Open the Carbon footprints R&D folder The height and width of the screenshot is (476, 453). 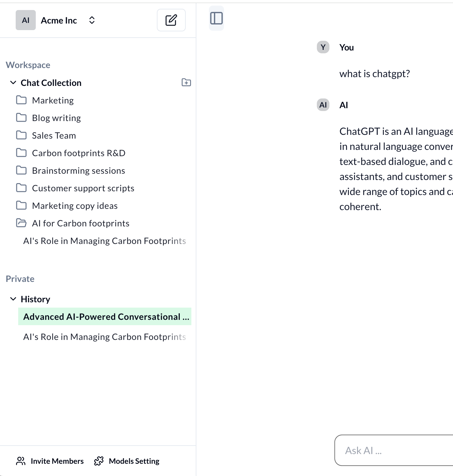pos(78,153)
